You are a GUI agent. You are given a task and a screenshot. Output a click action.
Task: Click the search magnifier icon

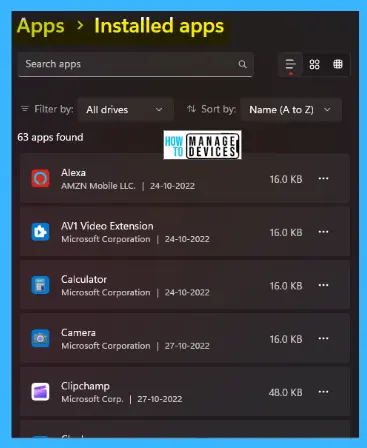pyautogui.click(x=242, y=64)
